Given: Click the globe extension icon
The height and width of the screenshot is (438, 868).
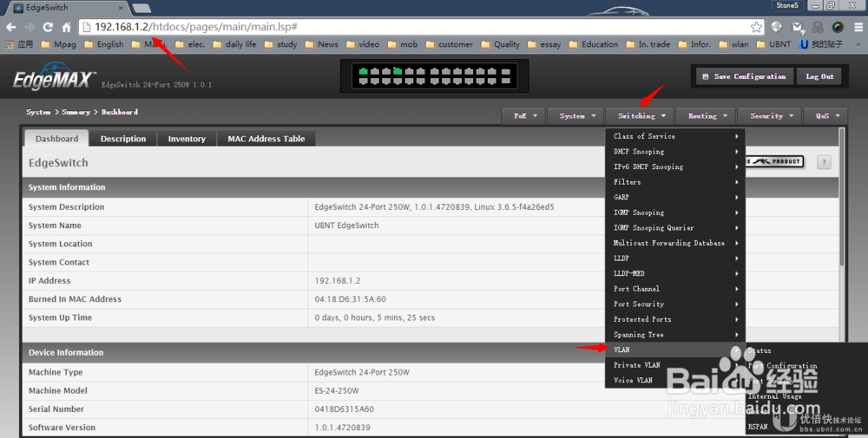Looking at the screenshot, I should [777, 27].
